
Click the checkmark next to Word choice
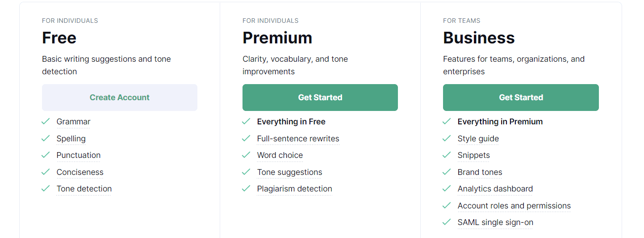click(246, 155)
